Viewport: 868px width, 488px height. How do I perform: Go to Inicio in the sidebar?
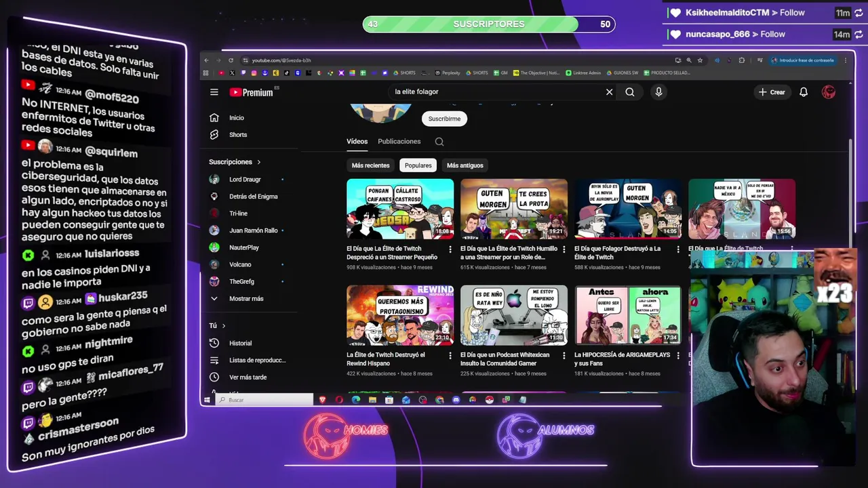tap(236, 118)
